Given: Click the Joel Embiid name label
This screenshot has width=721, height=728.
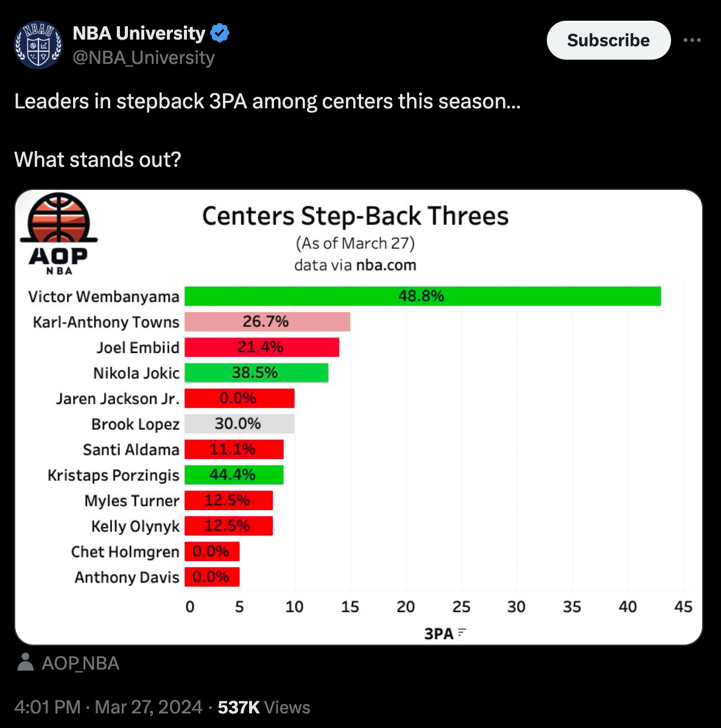Looking at the screenshot, I should click(138, 348).
